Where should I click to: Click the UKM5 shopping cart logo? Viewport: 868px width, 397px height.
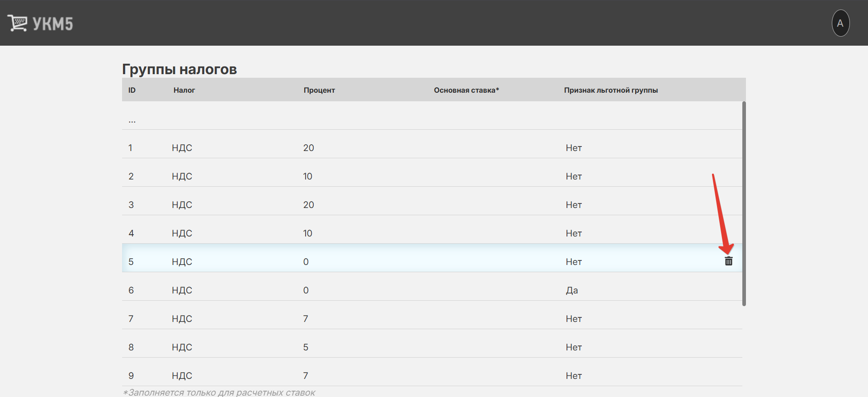(x=40, y=23)
